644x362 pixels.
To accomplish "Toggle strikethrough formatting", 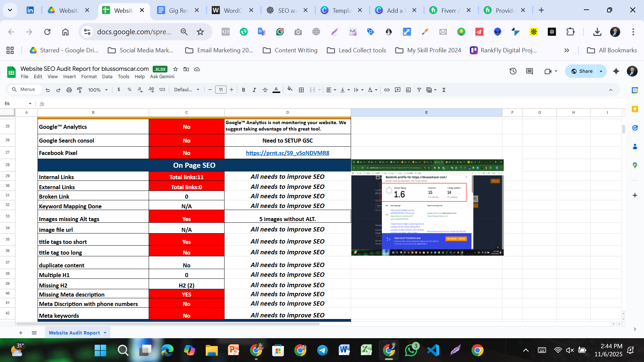I will point(265,90).
